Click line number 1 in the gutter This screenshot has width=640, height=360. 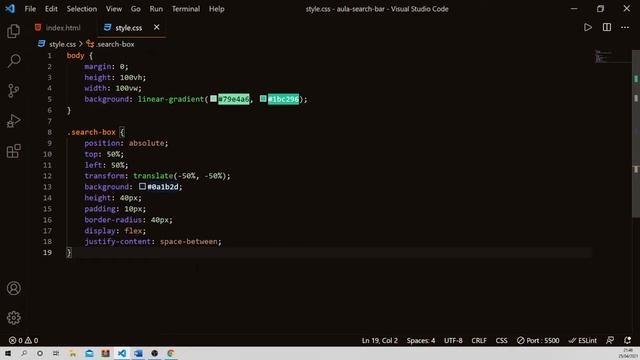point(49,56)
